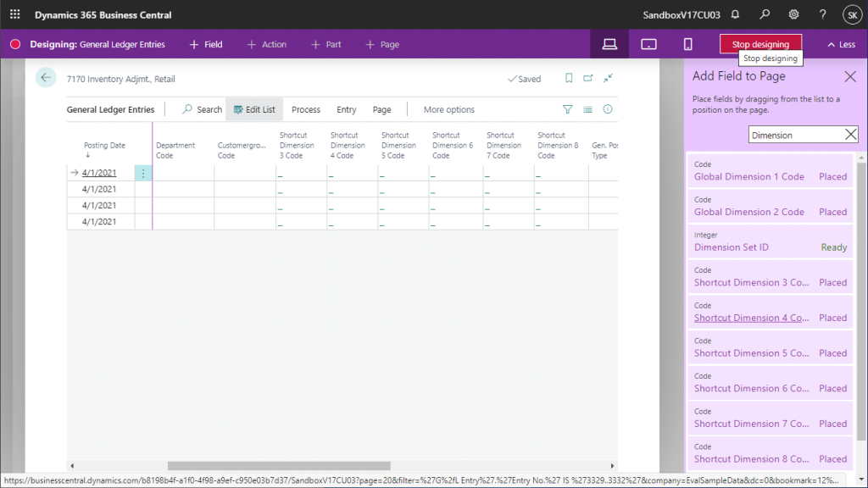Click the horizontal scrollbar of the grid

pos(279,465)
